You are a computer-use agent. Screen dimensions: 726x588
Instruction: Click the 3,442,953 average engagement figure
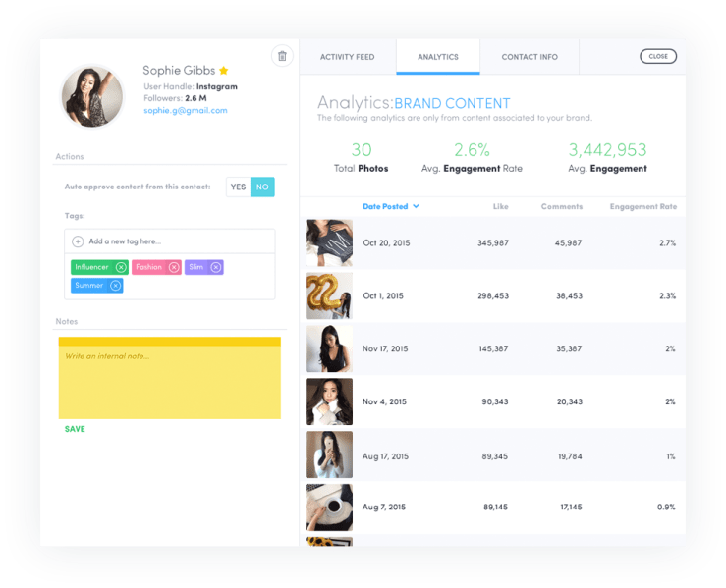pos(607,150)
